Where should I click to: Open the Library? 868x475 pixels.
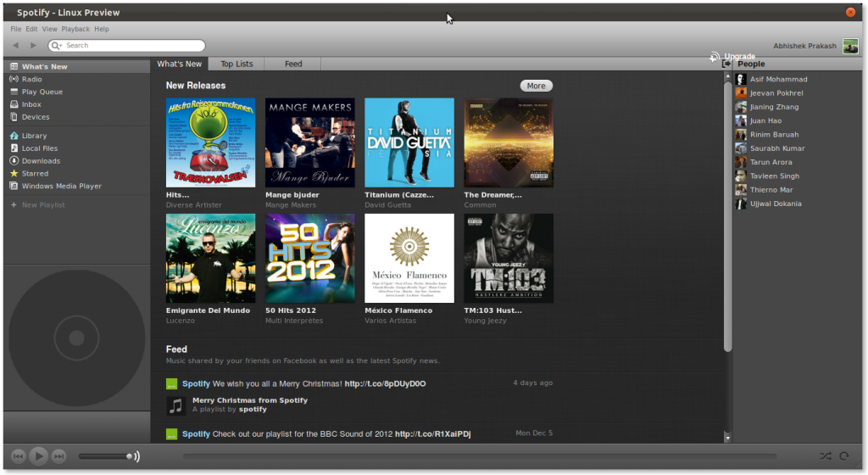76,136
